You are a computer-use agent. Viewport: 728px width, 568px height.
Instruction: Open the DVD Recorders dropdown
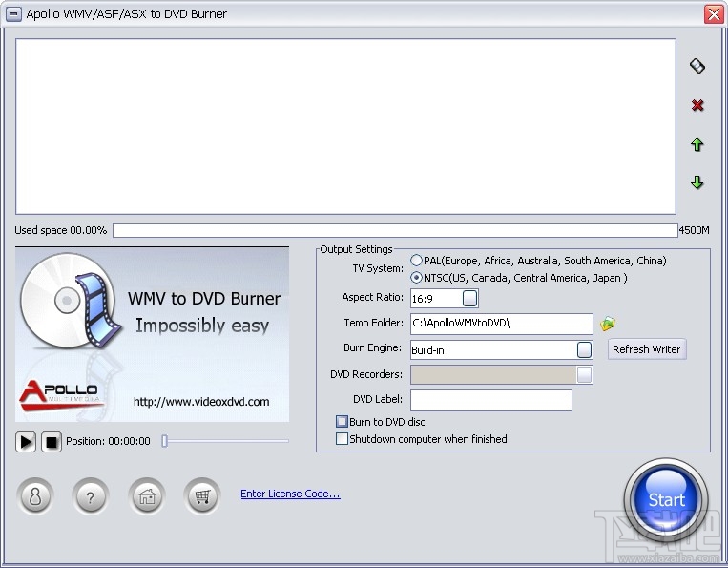tap(584, 374)
